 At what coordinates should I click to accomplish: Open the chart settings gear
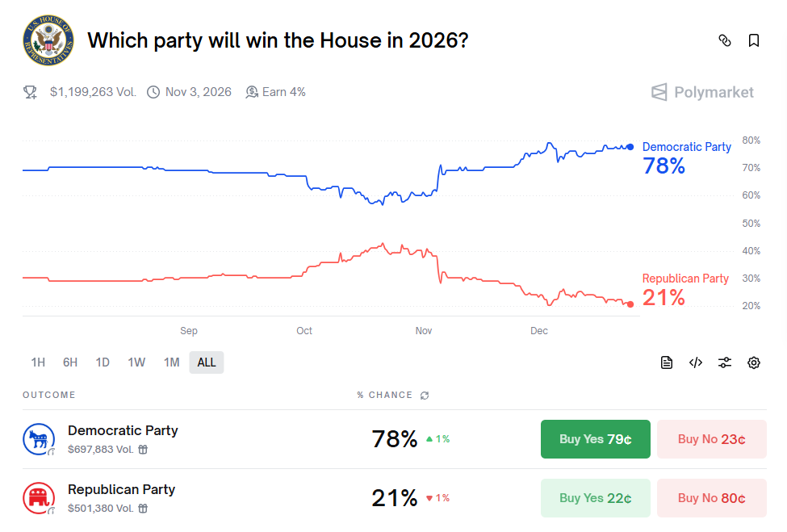(x=753, y=362)
